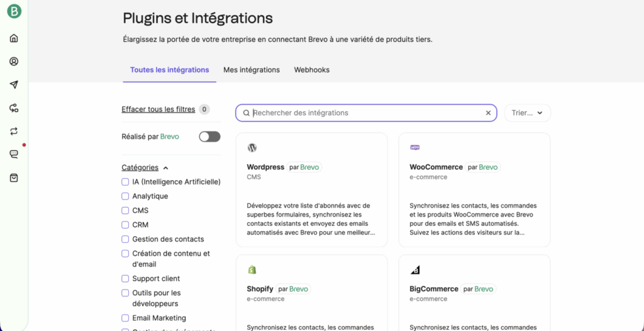This screenshot has height=331, width=644.
Task: Open the Campaigns paper plane icon
Action: click(x=14, y=85)
